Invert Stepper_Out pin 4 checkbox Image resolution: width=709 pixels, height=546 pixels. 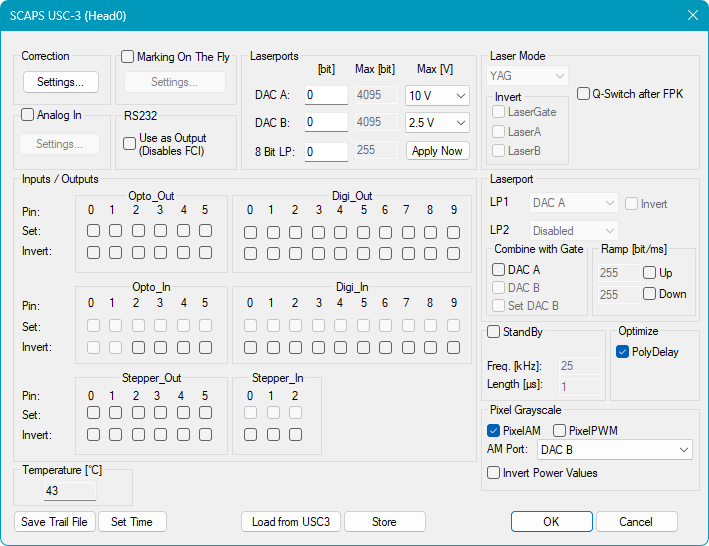(183, 434)
